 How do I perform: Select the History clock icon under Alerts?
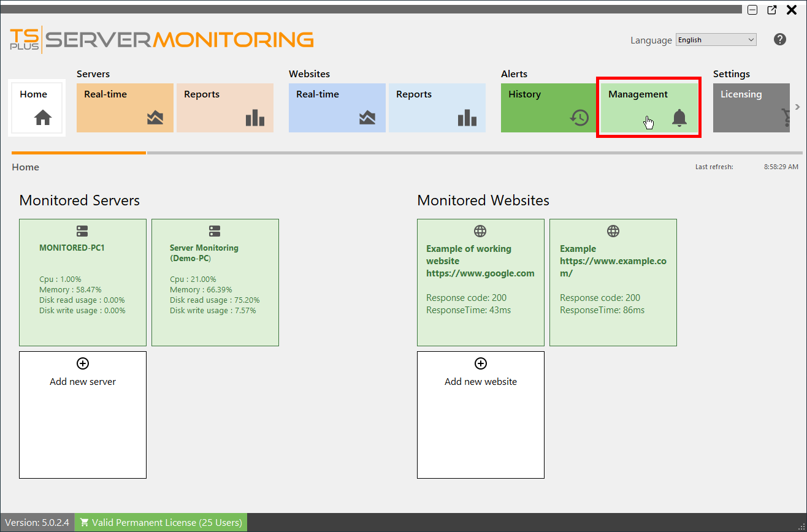click(578, 118)
